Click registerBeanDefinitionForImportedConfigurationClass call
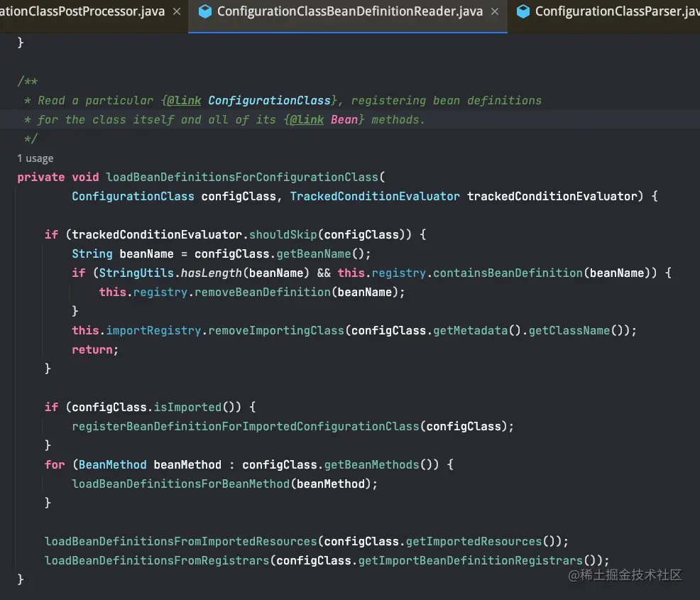The width and height of the screenshot is (700, 600). click(x=246, y=427)
